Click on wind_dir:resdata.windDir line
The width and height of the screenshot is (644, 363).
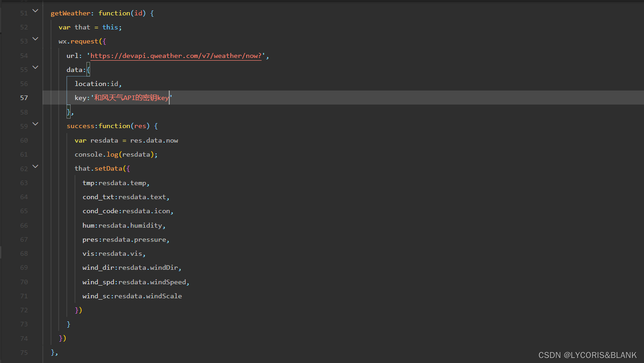[132, 267]
